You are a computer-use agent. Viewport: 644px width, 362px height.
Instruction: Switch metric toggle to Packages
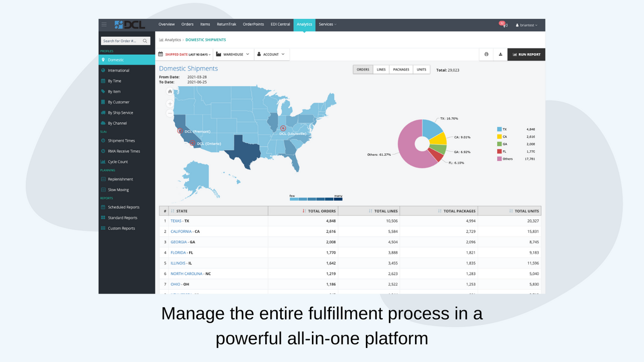tap(401, 69)
